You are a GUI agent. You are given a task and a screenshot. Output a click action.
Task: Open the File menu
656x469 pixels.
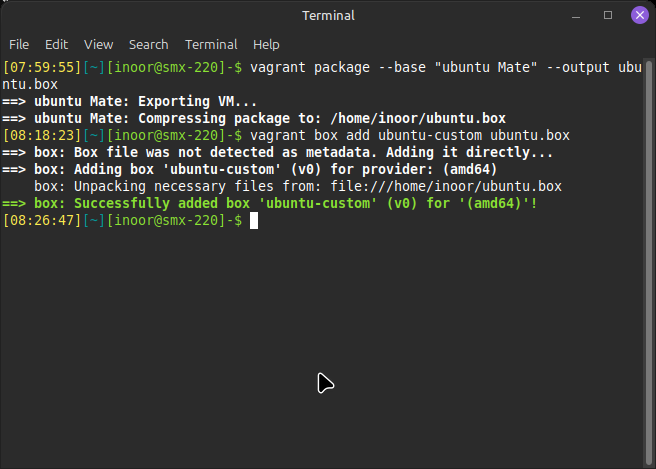point(19,44)
